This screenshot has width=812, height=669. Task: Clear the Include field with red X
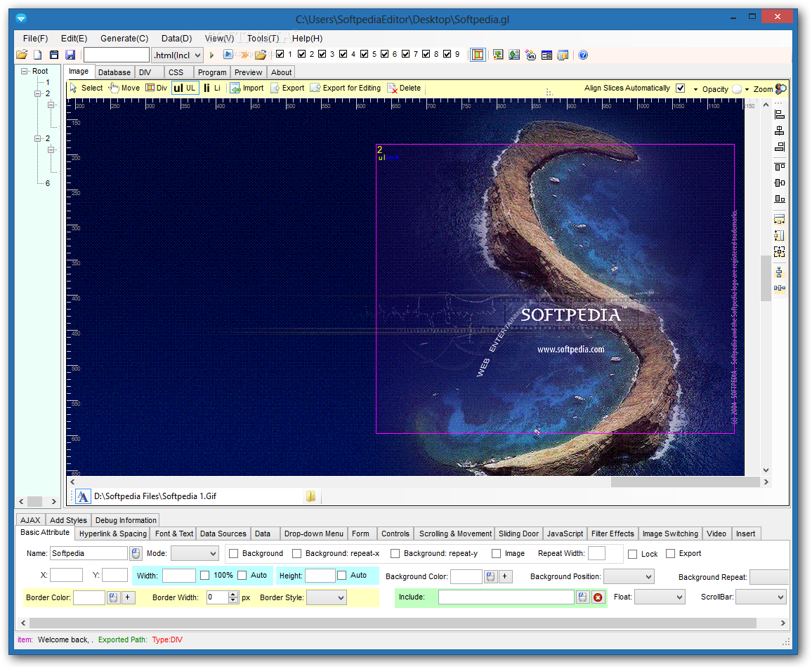click(x=598, y=597)
